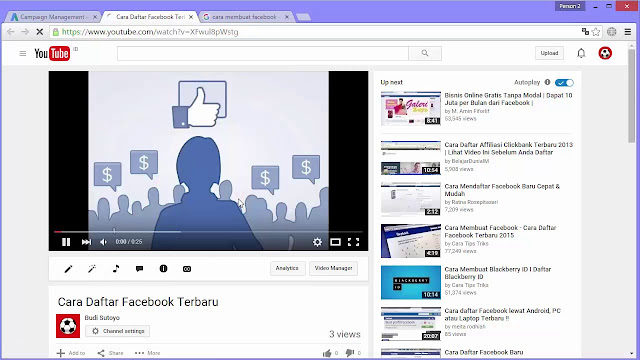Open Cara daftar Facebook lewat Android video

pyautogui.click(x=502, y=314)
